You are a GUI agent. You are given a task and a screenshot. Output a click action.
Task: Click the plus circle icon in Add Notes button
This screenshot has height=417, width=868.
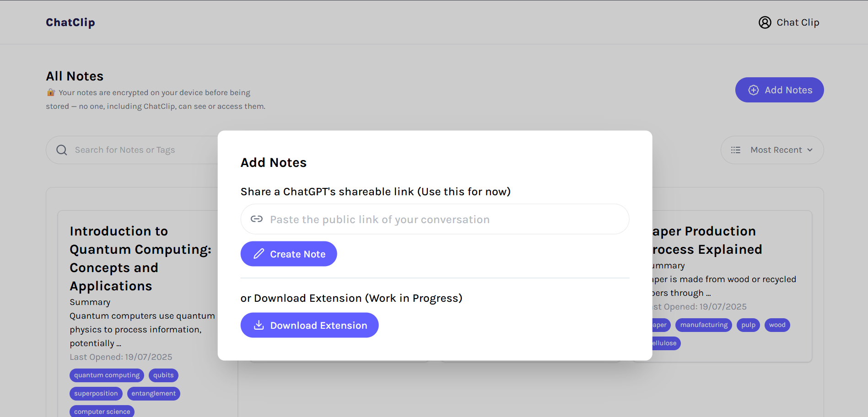pos(753,90)
